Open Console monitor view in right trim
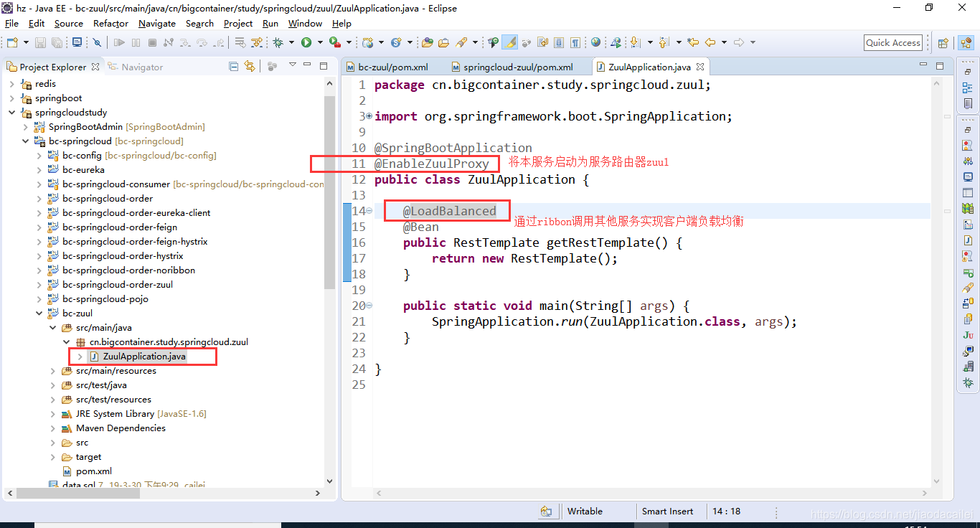 [x=968, y=176]
